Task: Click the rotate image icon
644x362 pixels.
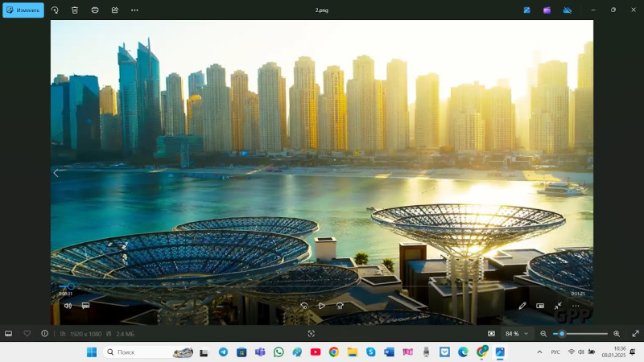Action: 55,10
